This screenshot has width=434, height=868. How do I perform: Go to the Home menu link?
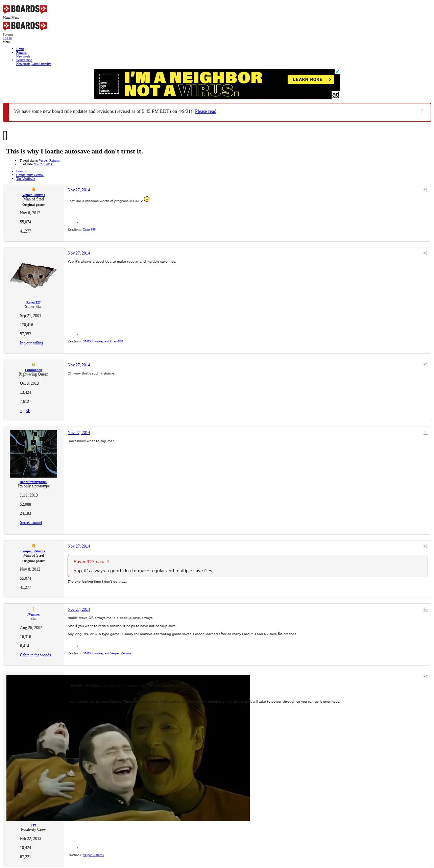[20, 49]
